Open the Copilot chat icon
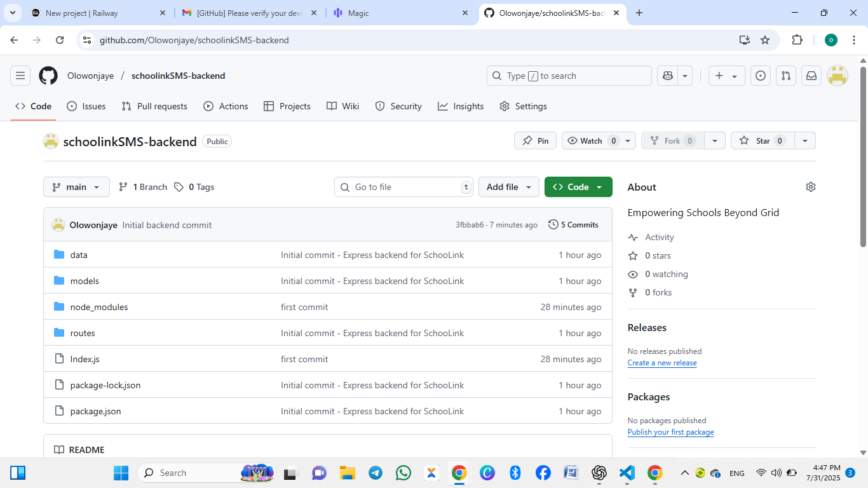The width and height of the screenshot is (868, 488). click(x=667, y=76)
